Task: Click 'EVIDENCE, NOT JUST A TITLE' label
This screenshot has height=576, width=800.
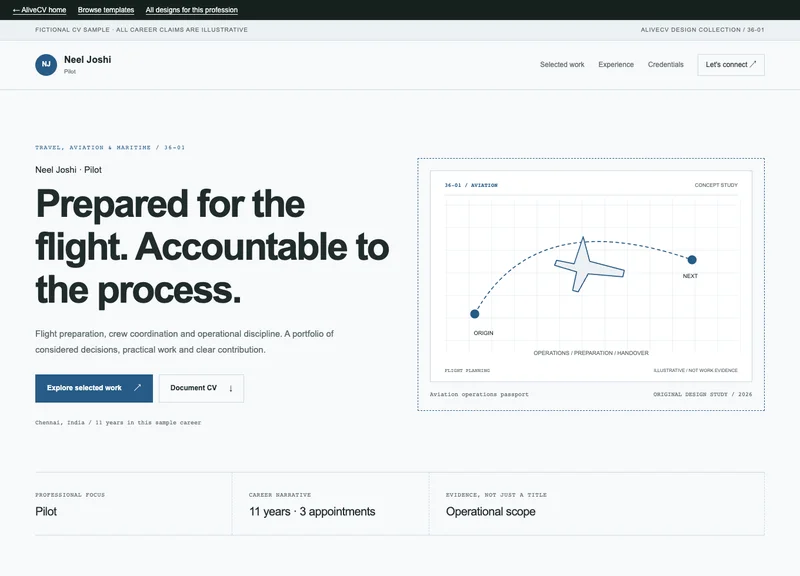Action: (496, 495)
